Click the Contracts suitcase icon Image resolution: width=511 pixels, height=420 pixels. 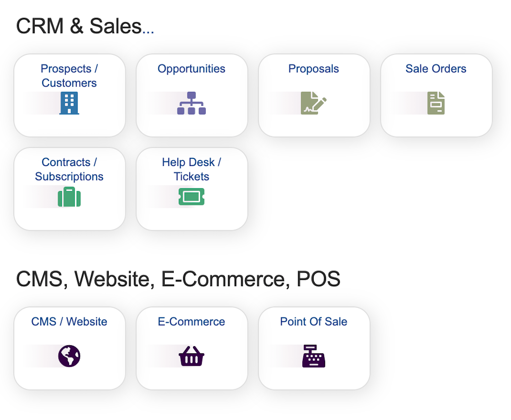(x=69, y=197)
